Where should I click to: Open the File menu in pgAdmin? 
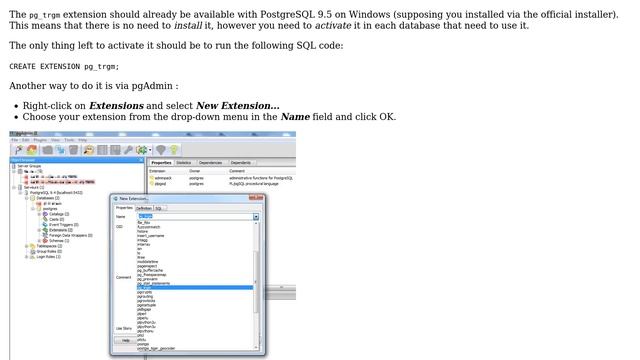(15, 140)
